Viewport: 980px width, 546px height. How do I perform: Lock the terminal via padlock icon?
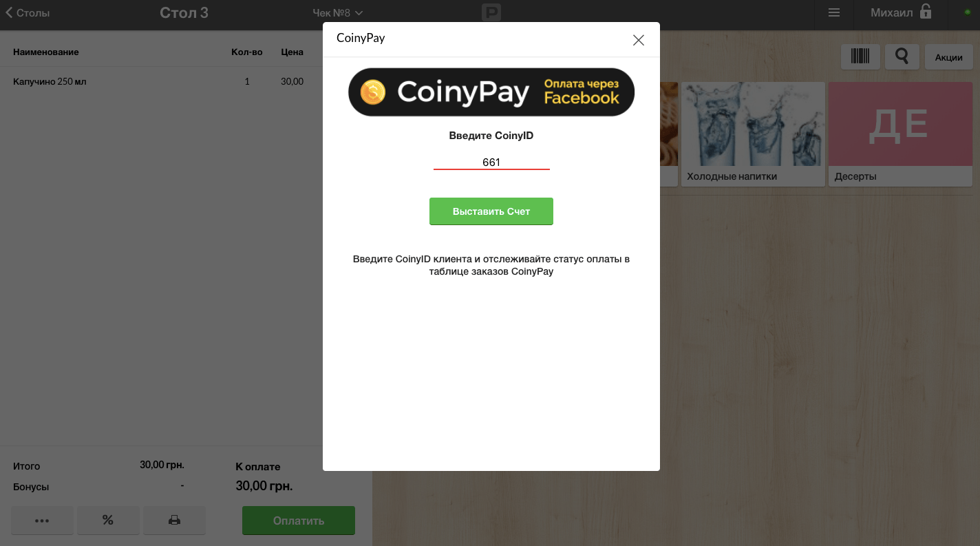point(926,12)
